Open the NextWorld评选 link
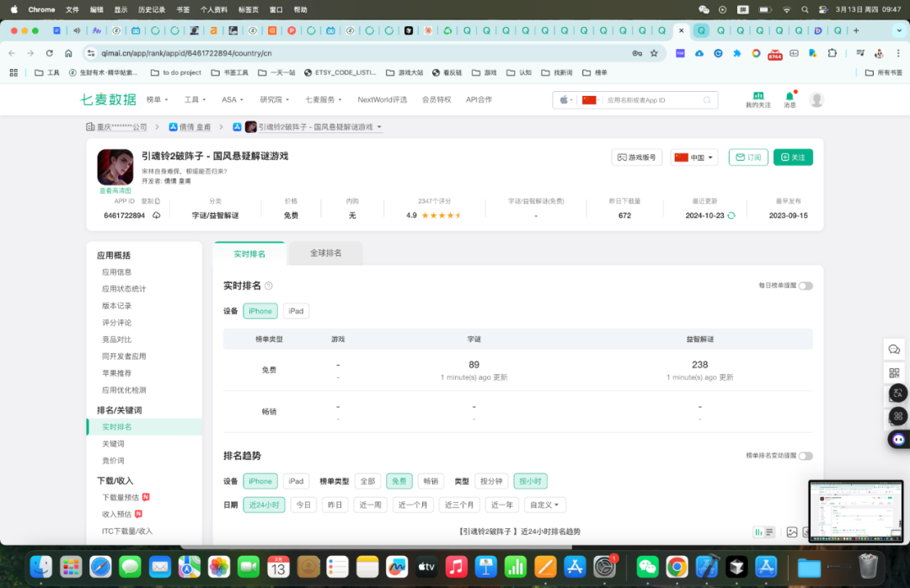The width and height of the screenshot is (910, 588). point(382,99)
